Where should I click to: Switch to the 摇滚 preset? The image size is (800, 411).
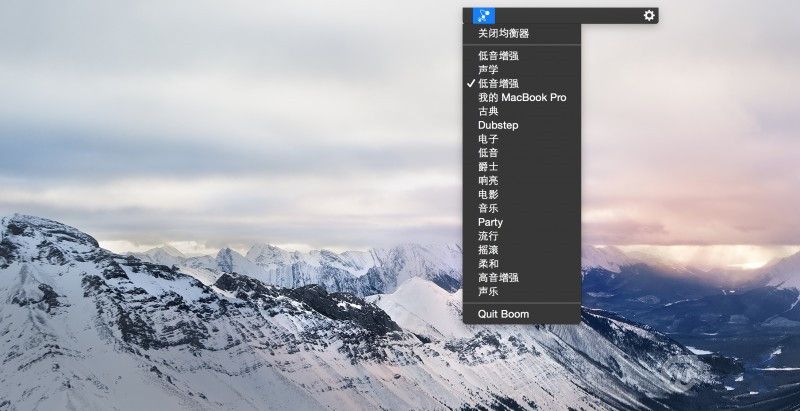(x=488, y=250)
